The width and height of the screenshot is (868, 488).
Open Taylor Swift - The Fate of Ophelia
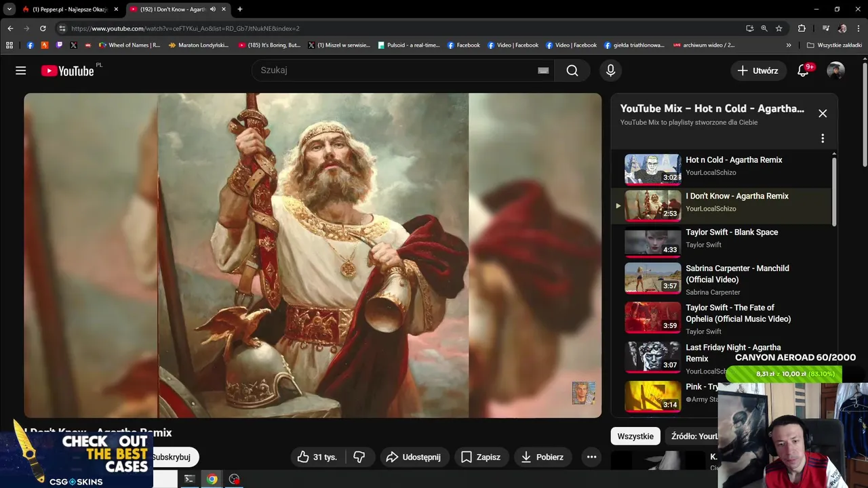(721, 318)
